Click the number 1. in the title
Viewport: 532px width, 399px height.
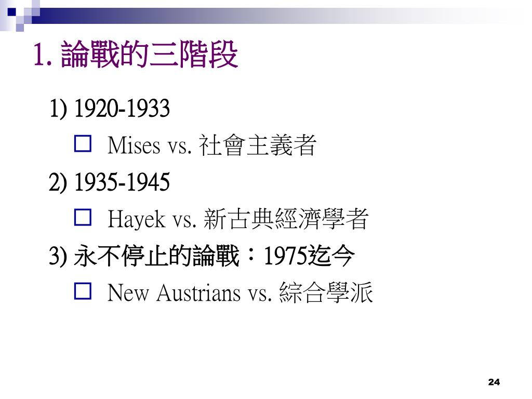tap(43, 55)
